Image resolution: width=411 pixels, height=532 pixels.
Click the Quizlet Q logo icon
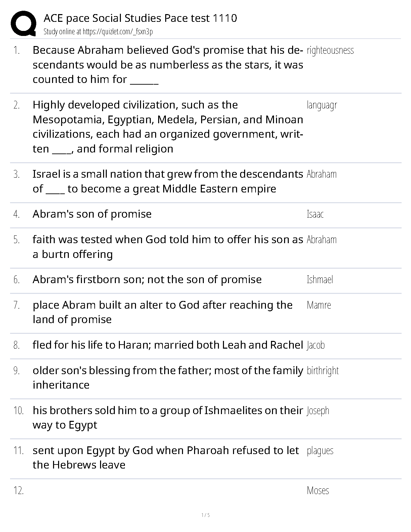tap(24, 24)
